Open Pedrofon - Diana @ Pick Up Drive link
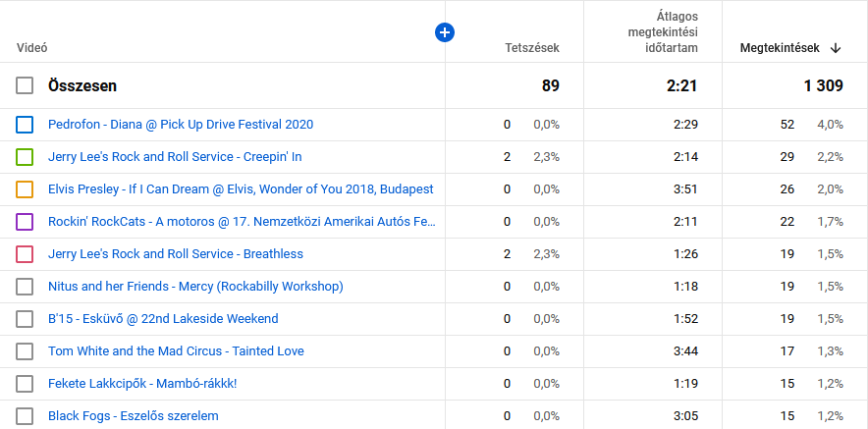The image size is (868, 429). [x=181, y=125]
